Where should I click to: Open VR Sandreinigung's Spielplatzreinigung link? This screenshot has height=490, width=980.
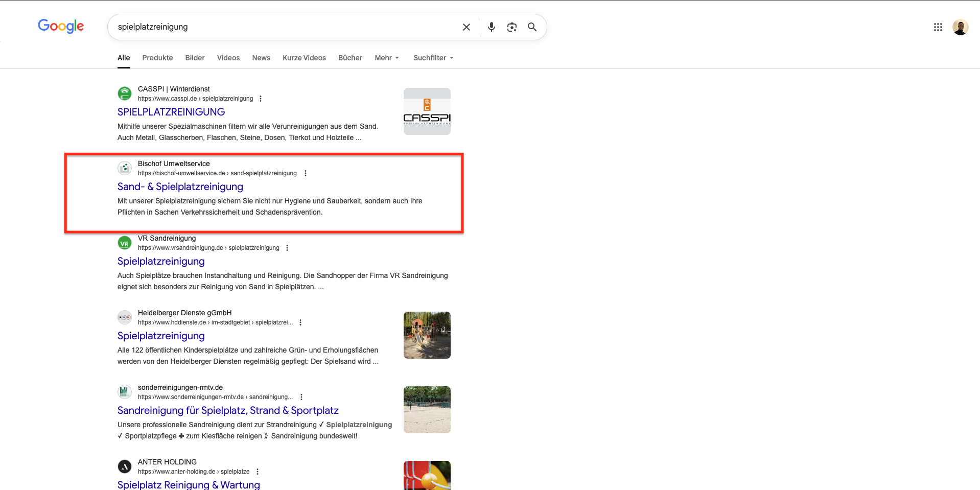pyautogui.click(x=161, y=261)
